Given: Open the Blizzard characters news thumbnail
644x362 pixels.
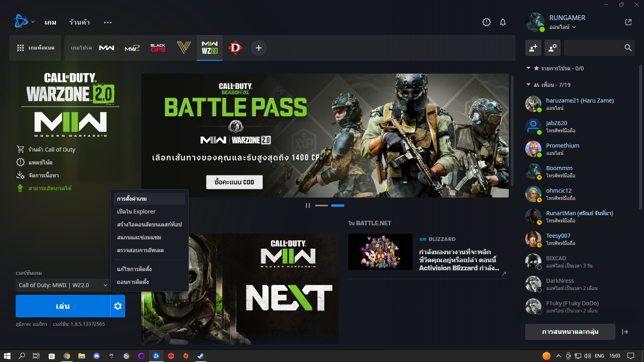Looking at the screenshot, I should coord(380,252).
